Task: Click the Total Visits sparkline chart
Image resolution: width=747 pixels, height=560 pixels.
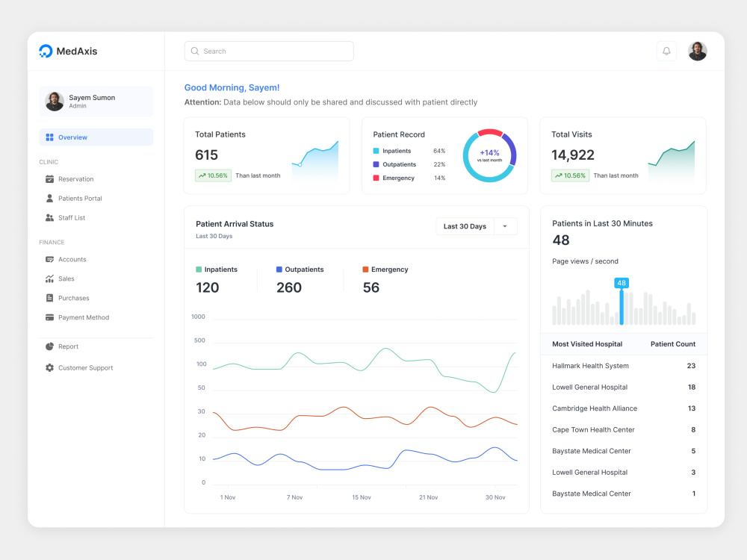Action: 672,161
